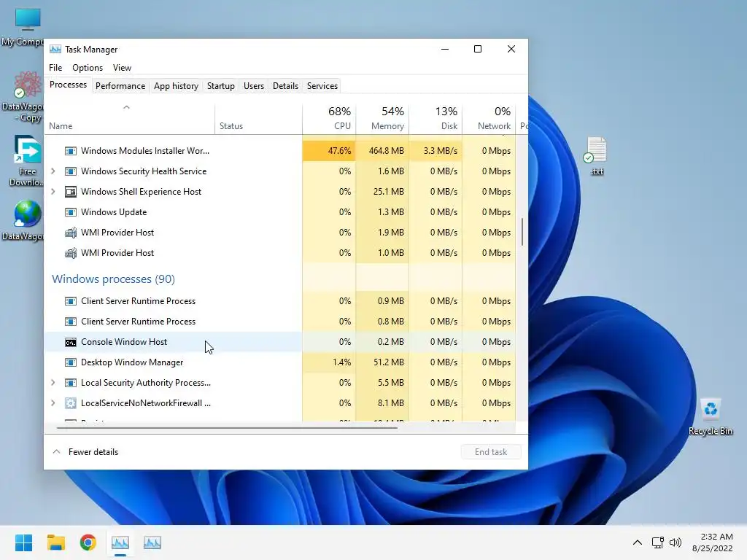747x560 pixels.
Task: Open the View menu
Action: tap(122, 68)
